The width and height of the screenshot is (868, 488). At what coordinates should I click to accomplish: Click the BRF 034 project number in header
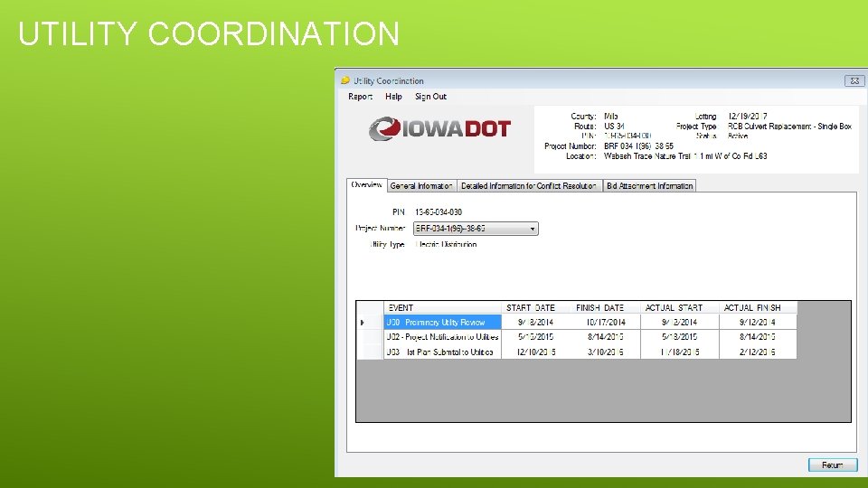click(638, 146)
